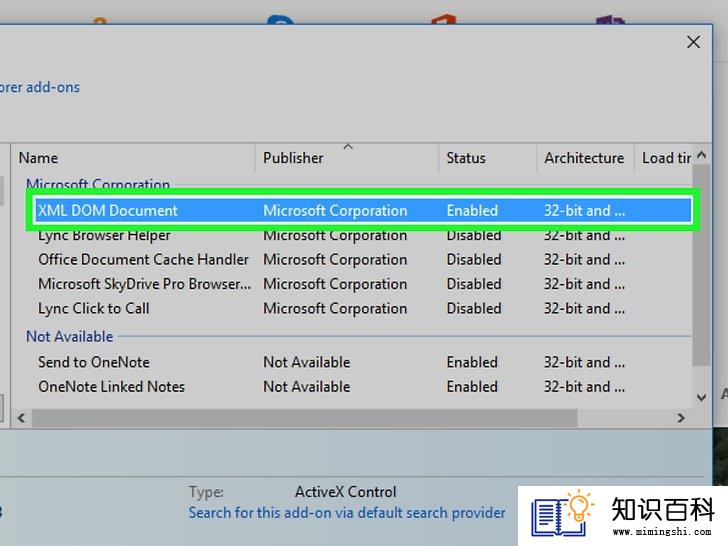Click Disabled status of Lync Click to Call
Image resolution: width=728 pixels, height=546 pixels.
pyautogui.click(x=474, y=309)
